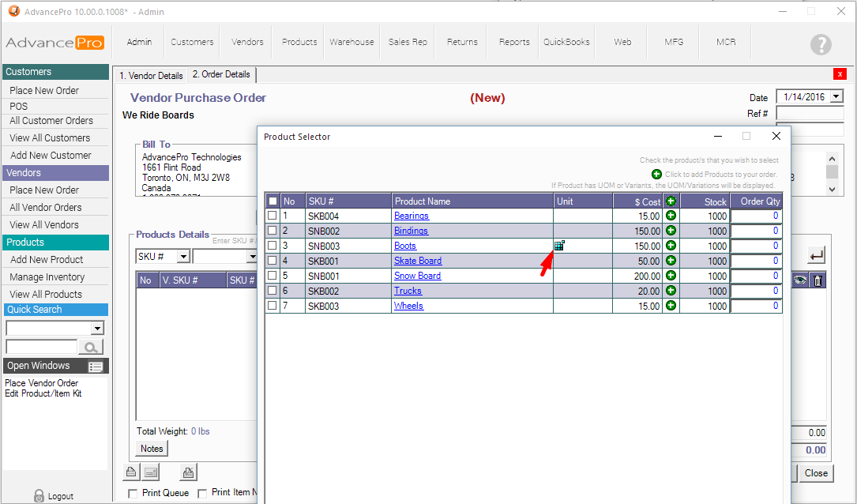The image size is (857, 504).
Task: Open the Skate Board product link
Action: point(418,261)
